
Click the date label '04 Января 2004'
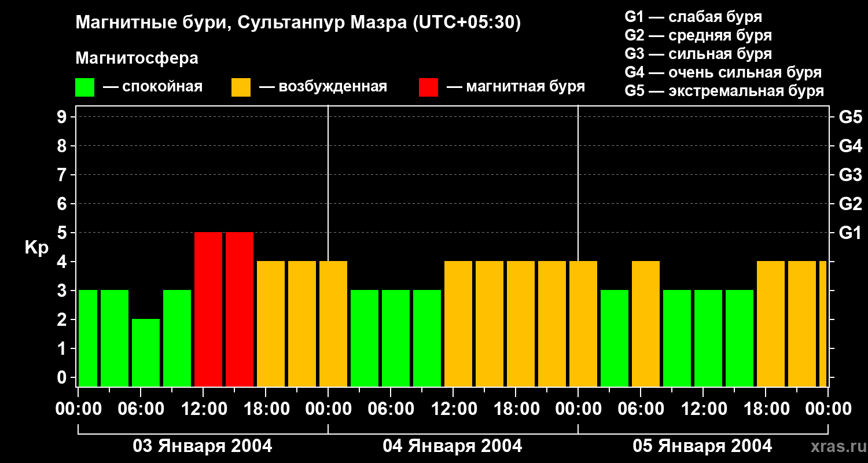point(453,446)
